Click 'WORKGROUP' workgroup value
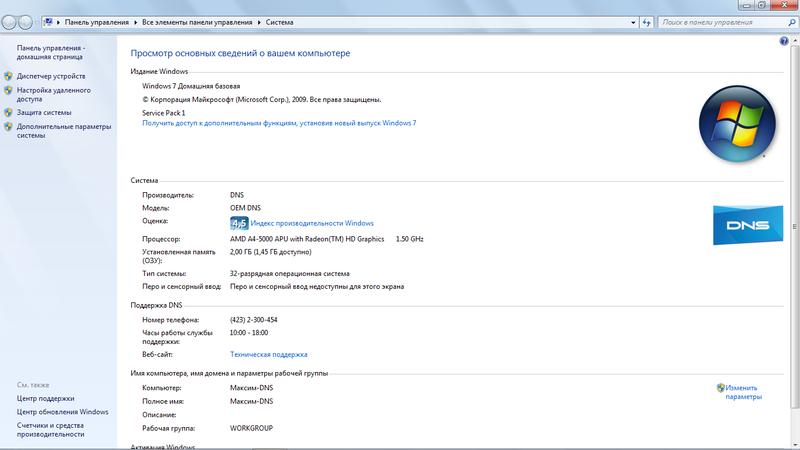 point(251,428)
